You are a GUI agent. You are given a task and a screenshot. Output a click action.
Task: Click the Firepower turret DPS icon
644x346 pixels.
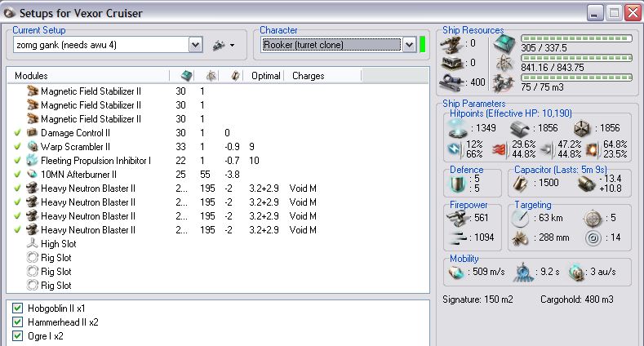457,218
